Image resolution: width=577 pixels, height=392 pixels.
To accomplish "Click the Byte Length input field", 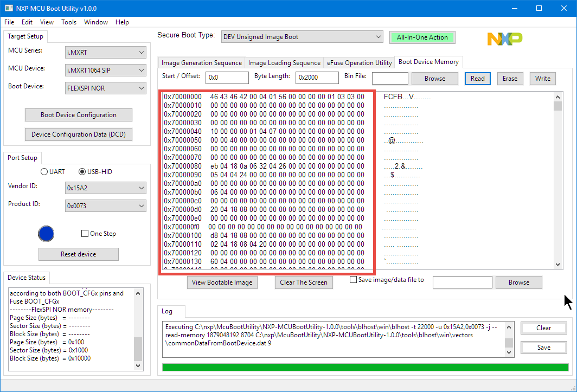I will [x=317, y=78].
